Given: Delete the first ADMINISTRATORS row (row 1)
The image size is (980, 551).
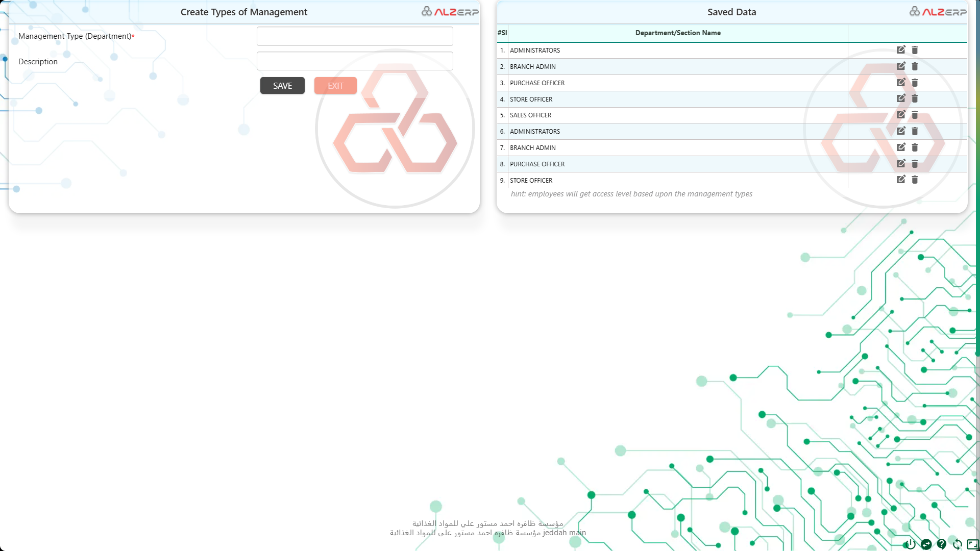Looking at the screenshot, I should [x=915, y=50].
